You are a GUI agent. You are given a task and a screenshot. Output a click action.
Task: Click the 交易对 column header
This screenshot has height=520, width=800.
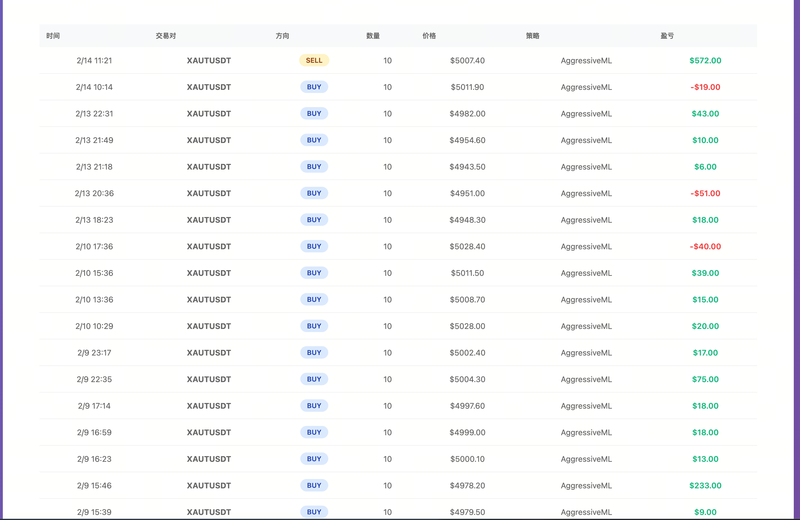point(165,36)
